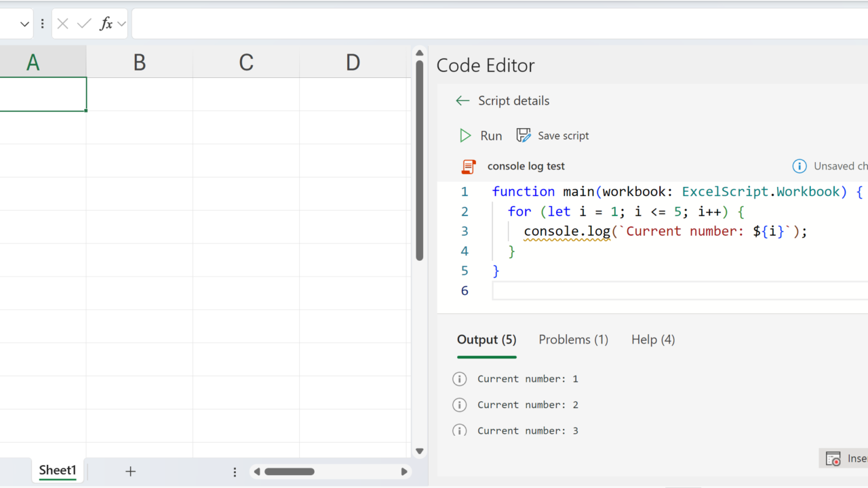Viewport: 868px width, 488px height.
Task: Click the info icon next to Unsaved changes
Action: [800, 166]
